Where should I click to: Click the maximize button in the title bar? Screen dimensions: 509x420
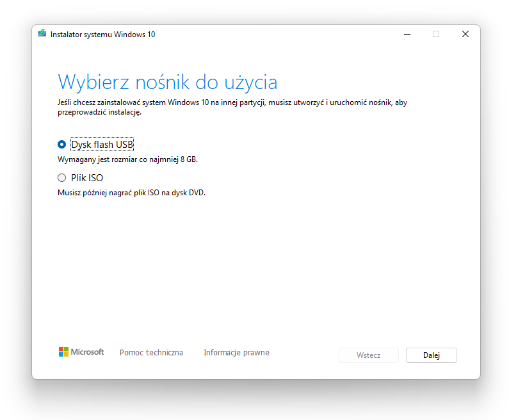coord(436,34)
